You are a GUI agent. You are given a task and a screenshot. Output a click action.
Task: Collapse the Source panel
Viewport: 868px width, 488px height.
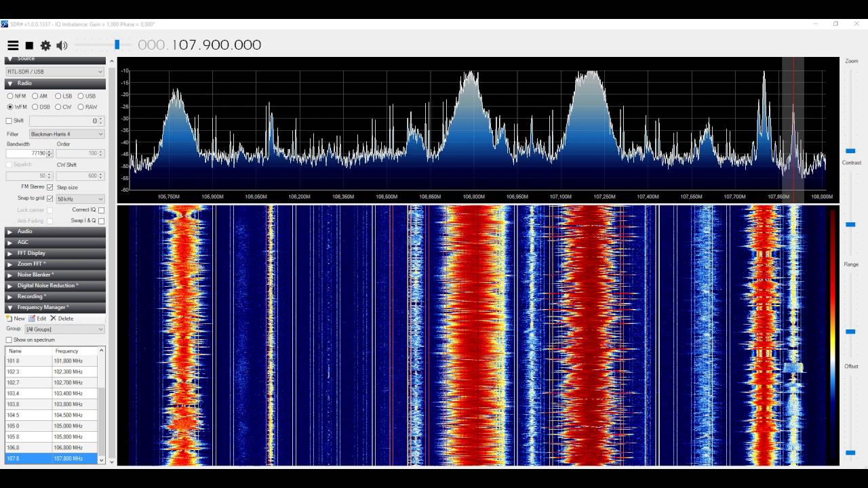[x=55, y=59]
